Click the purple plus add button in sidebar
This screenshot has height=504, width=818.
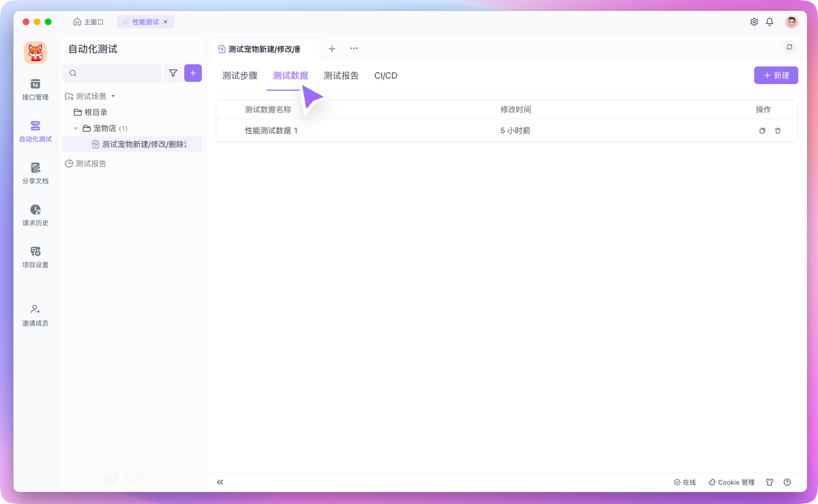(193, 73)
